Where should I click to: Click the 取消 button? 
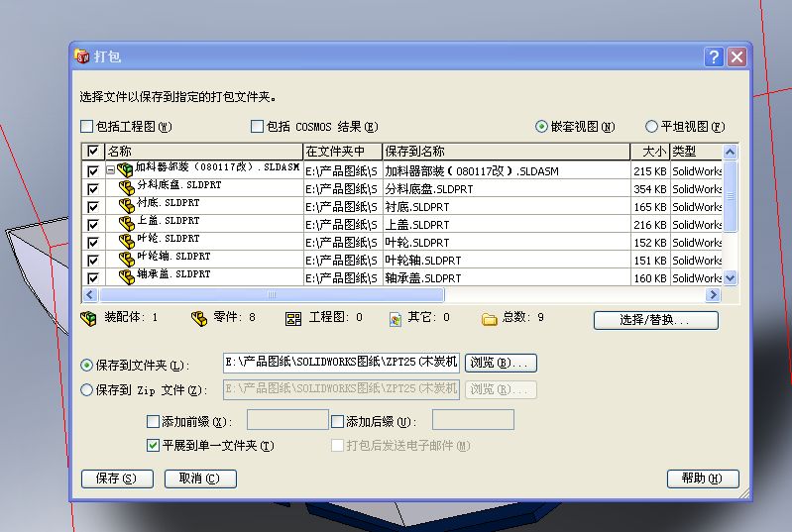point(200,479)
